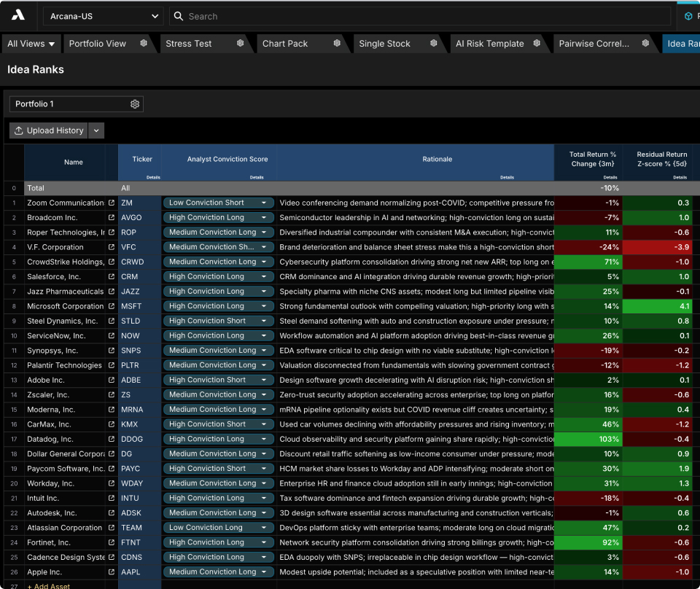700x589 pixels.
Task: Open external link for Adobe Inc.
Action: [x=111, y=380]
